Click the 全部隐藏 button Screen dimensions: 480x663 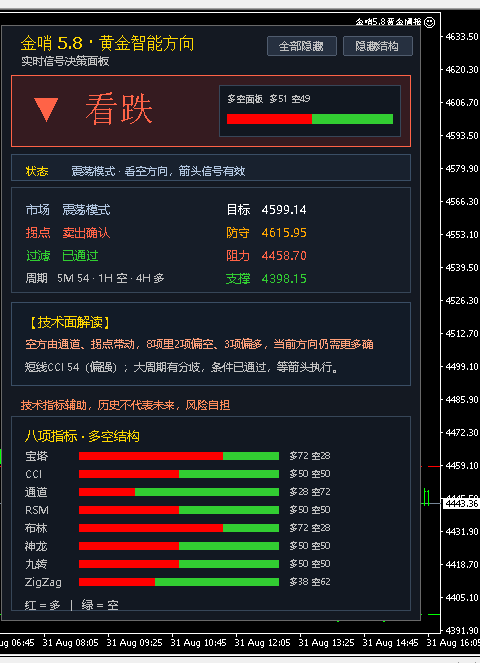coord(302,46)
